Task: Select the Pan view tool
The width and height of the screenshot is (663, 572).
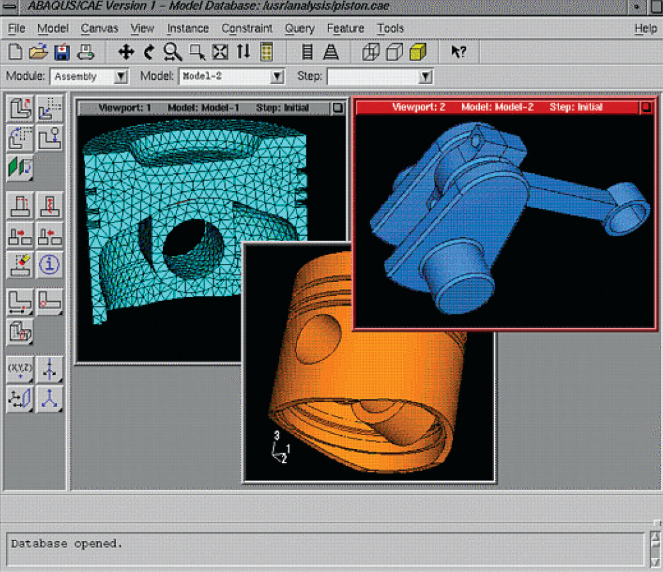Action: point(126,52)
